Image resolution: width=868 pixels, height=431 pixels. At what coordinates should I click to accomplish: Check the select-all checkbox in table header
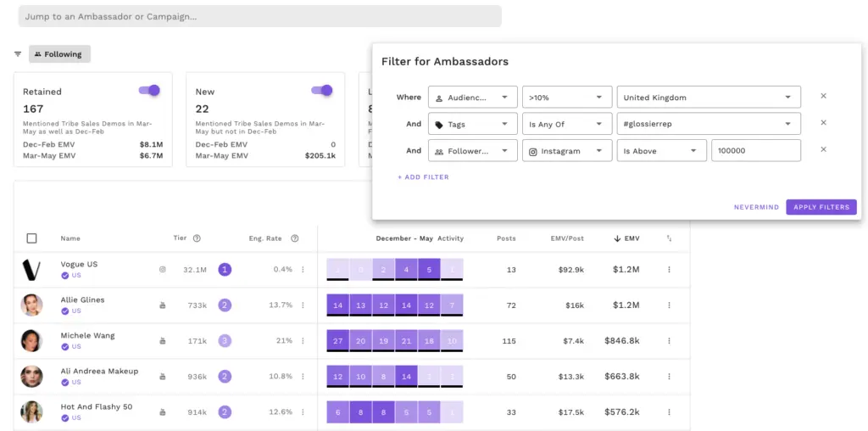[32, 238]
